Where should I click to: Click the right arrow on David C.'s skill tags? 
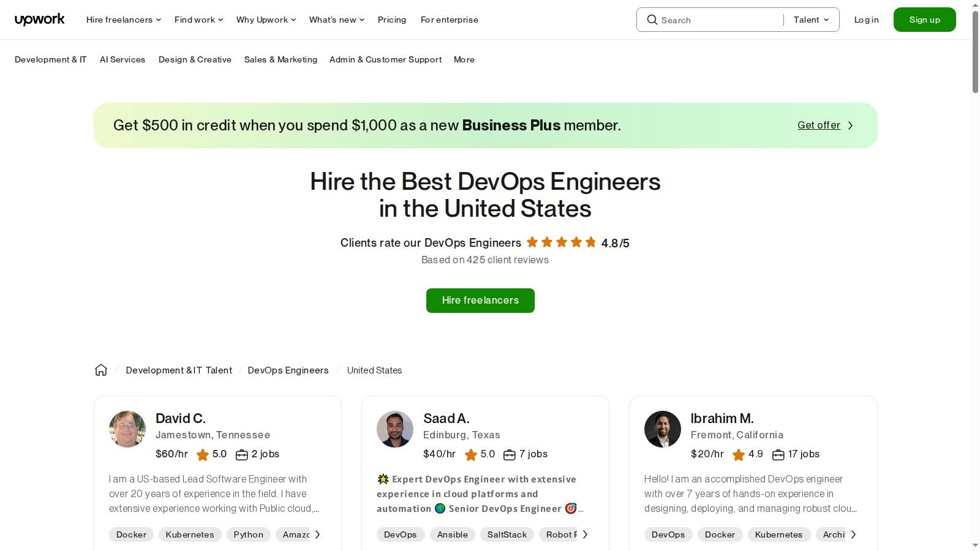tap(318, 534)
